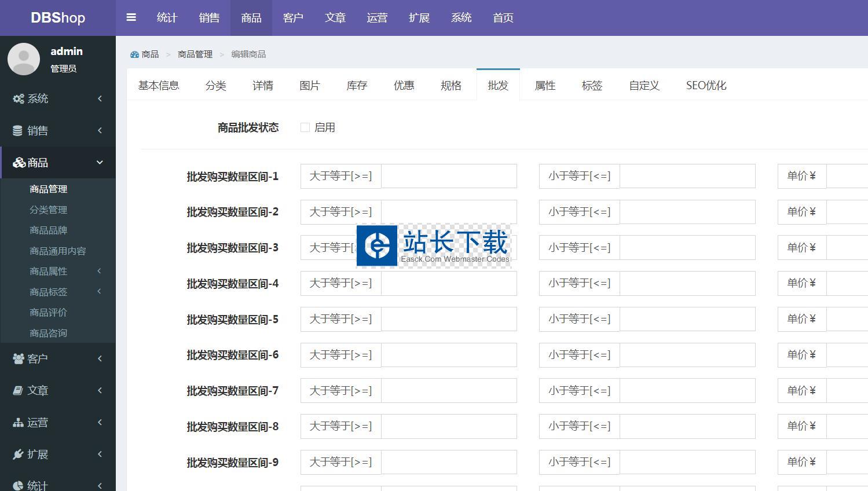This screenshot has height=491, width=868.
Task: Open 分类管理 in the sidebar
Action: [x=49, y=210]
